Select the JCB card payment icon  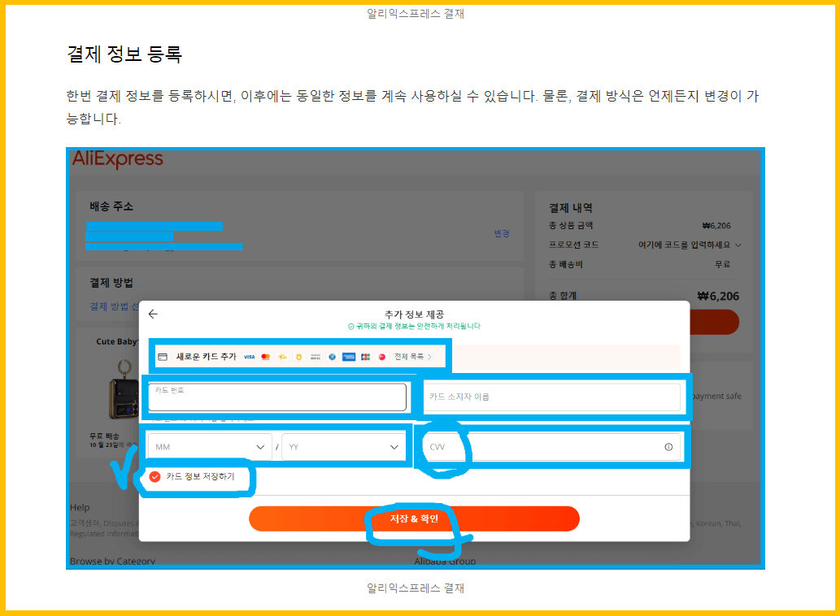(x=364, y=355)
